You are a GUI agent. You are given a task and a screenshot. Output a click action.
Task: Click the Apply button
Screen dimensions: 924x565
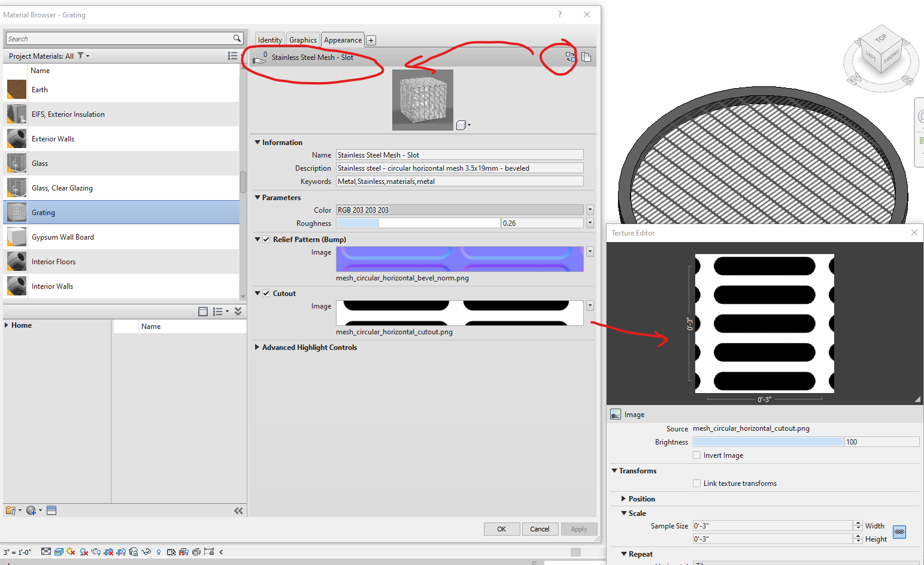click(x=579, y=529)
